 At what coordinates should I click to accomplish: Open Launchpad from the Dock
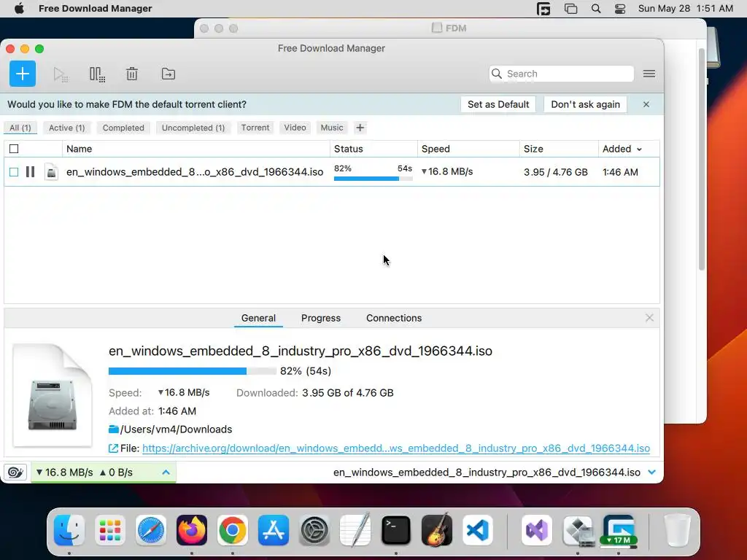click(110, 530)
